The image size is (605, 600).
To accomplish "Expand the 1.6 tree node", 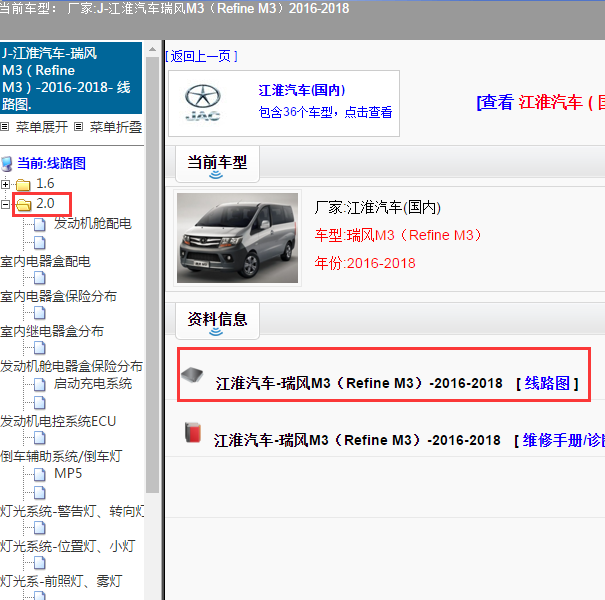I will [6, 184].
